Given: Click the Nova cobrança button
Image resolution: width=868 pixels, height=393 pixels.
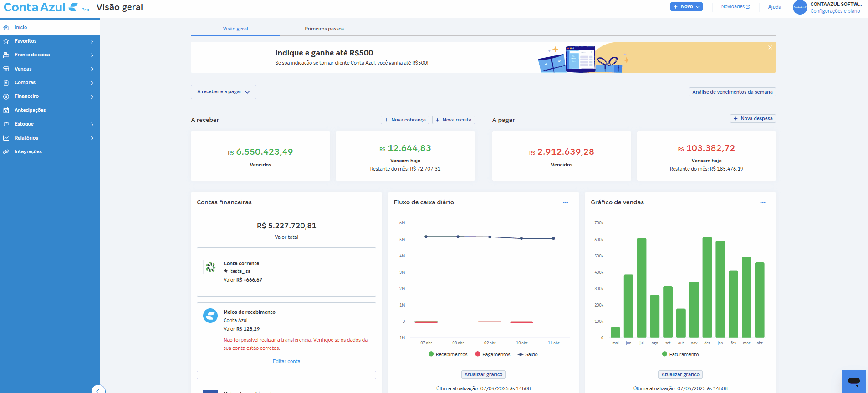Looking at the screenshot, I should (x=404, y=120).
